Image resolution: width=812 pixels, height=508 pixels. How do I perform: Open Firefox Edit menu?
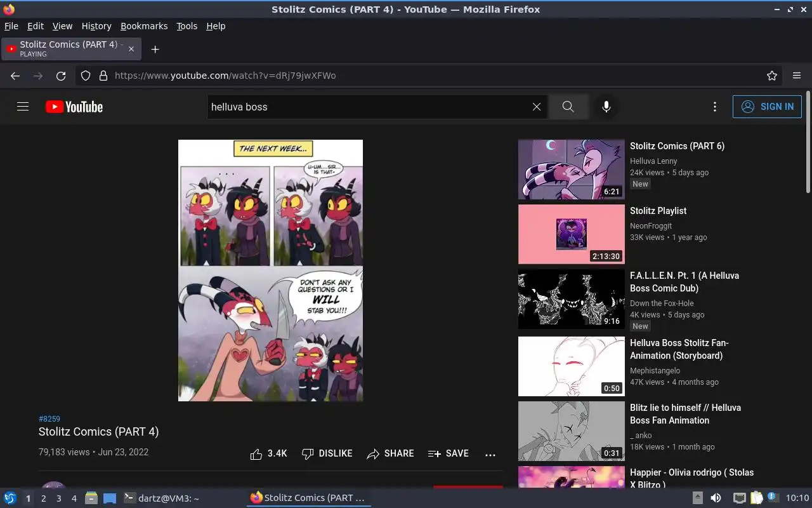point(36,26)
